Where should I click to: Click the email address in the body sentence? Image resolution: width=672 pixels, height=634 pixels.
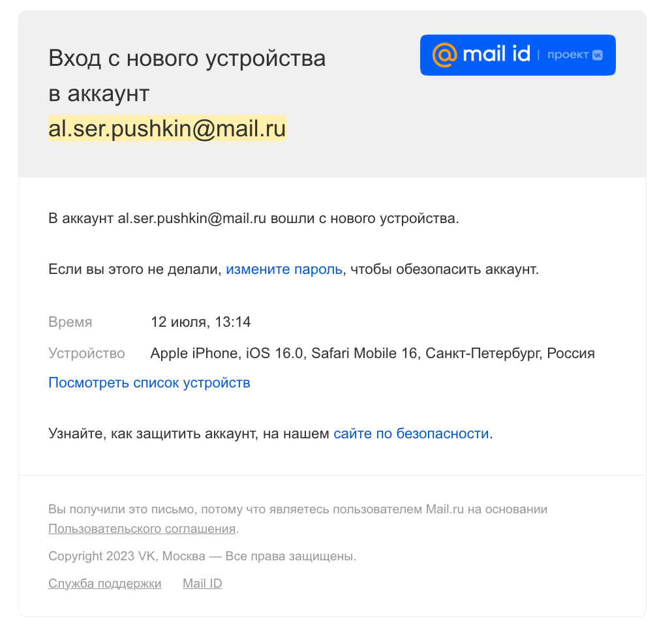point(192,219)
